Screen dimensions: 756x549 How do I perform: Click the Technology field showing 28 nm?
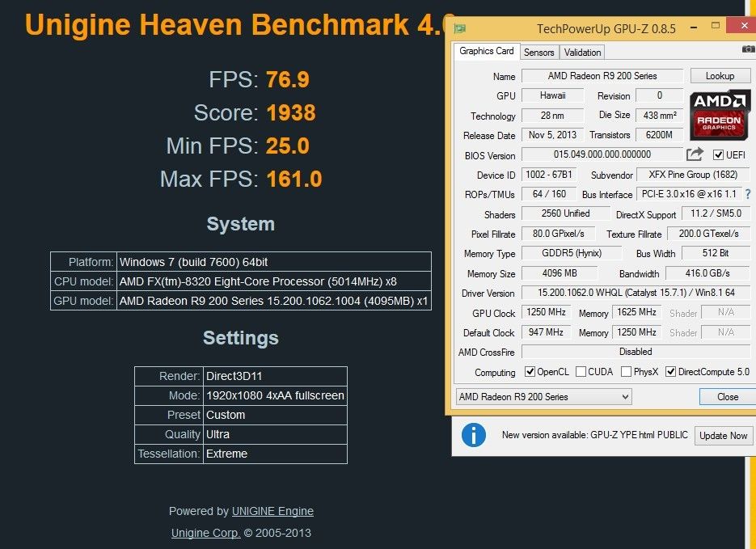pos(552,115)
